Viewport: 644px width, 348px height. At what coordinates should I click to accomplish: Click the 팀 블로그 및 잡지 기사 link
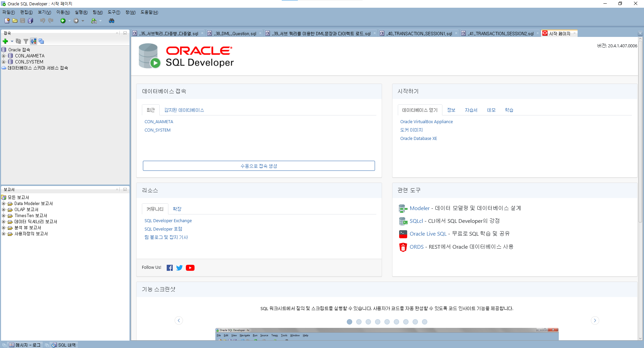[166, 237]
